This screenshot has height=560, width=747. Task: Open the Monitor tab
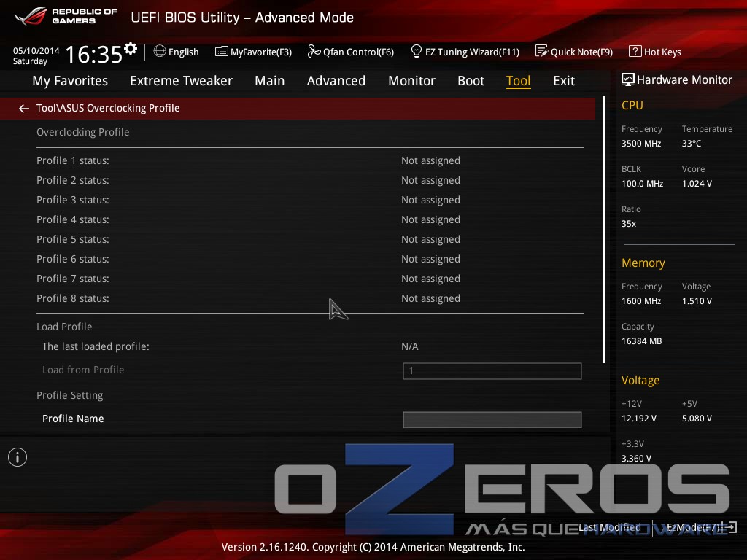pos(411,81)
